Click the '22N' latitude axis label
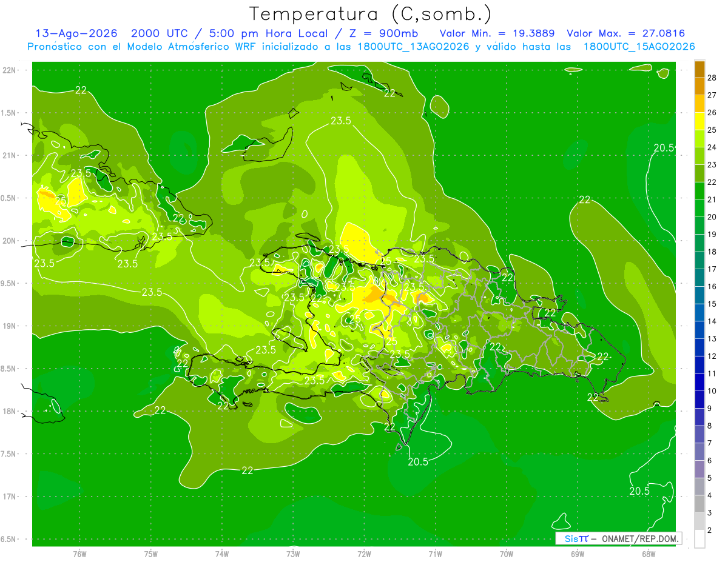The height and width of the screenshot is (562, 728). click(9, 70)
